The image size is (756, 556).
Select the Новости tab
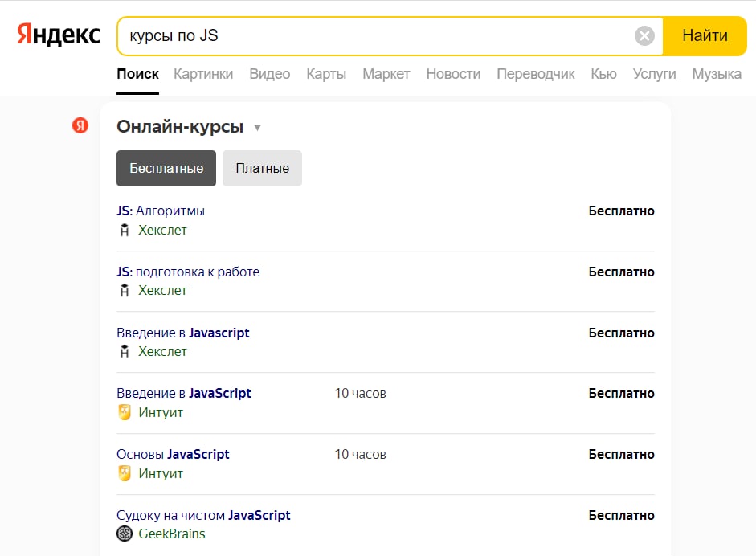453,74
